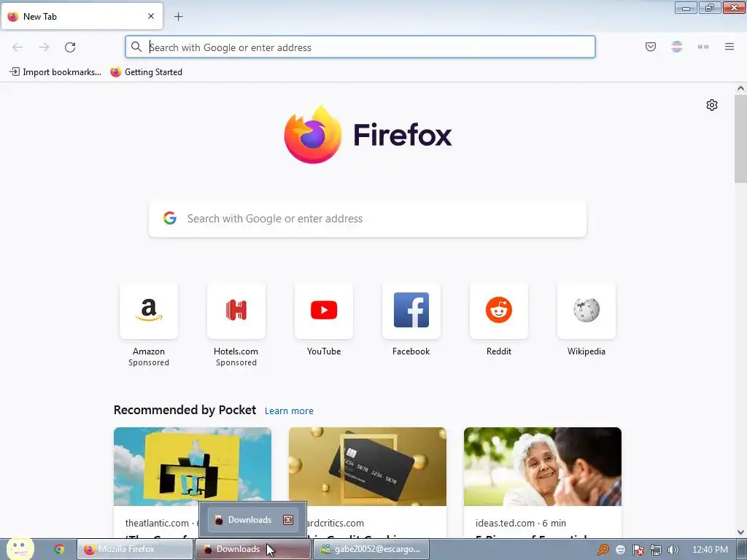Open the theatlantic.com Pocket story thumbnail
Image resolution: width=747 pixels, height=560 pixels.
pos(193,466)
